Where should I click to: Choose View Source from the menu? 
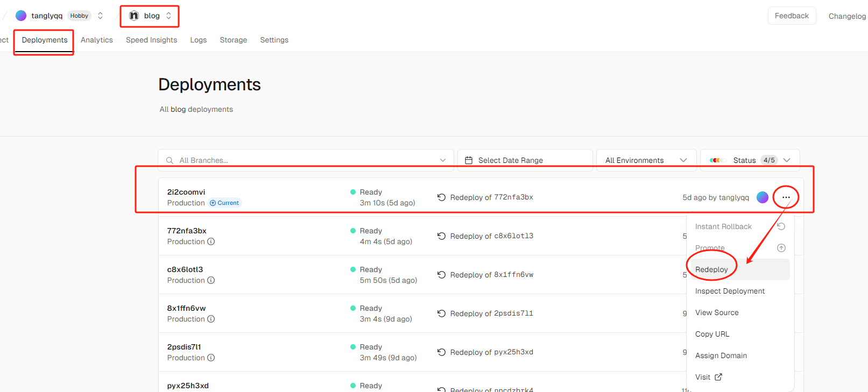[x=740, y=312]
